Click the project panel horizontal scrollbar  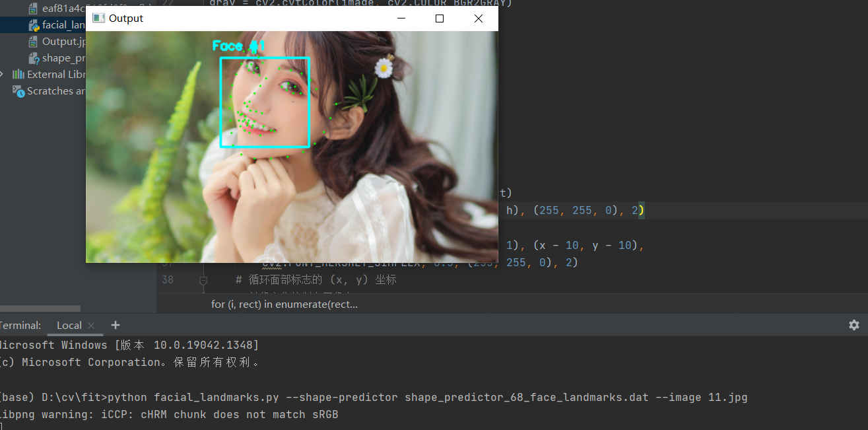click(40, 308)
